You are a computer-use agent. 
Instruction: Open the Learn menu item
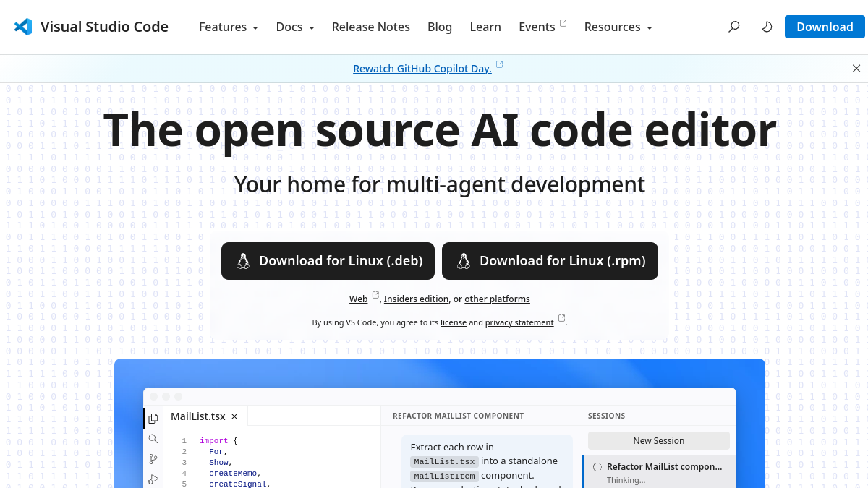click(x=485, y=27)
